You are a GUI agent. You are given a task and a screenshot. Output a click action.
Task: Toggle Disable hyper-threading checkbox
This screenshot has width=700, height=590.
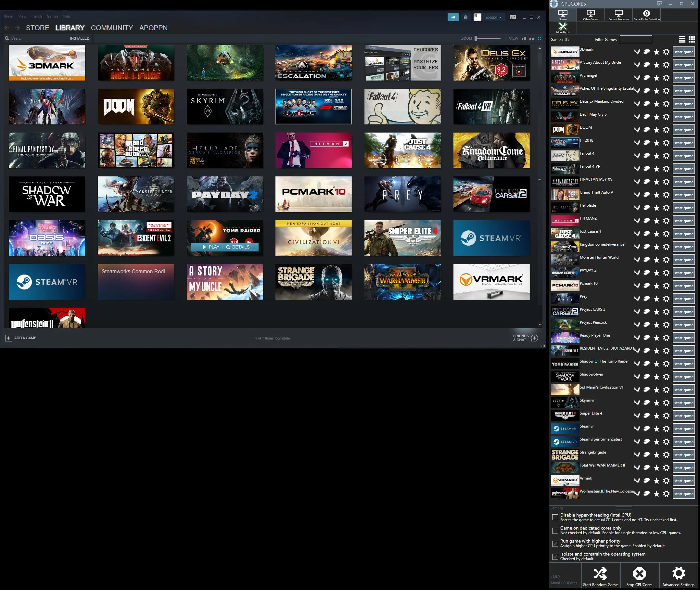click(x=555, y=518)
